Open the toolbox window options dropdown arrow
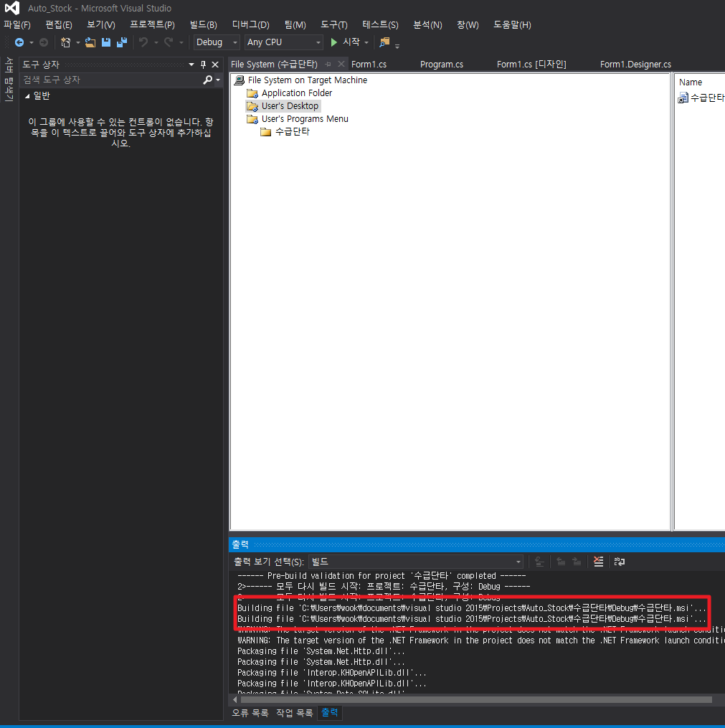 (191, 65)
